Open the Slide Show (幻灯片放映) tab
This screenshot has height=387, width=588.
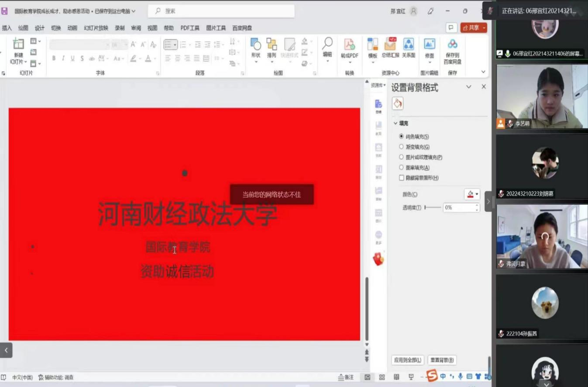coord(96,28)
